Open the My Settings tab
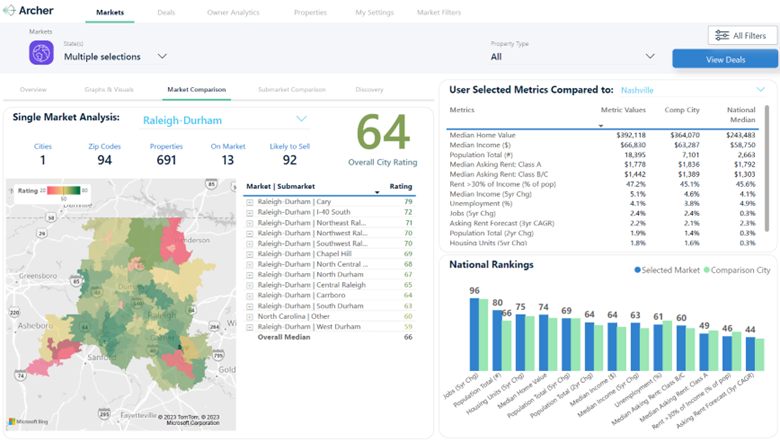Image resolution: width=780 pixels, height=442 pixels. pos(375,12)
